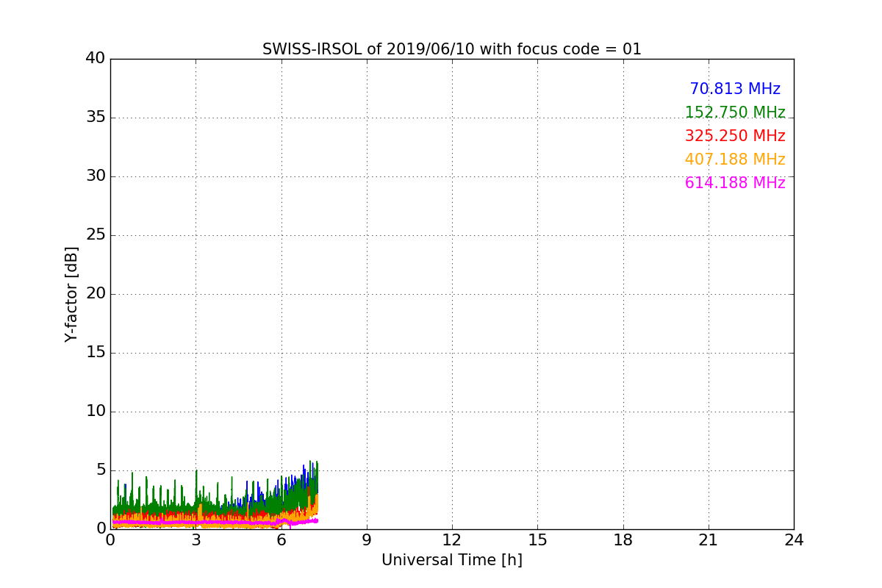Image resolution: width=882 pixels, height=588 pixels.
Task: Click the y-axis tick label 35
Action: [96, 118]
